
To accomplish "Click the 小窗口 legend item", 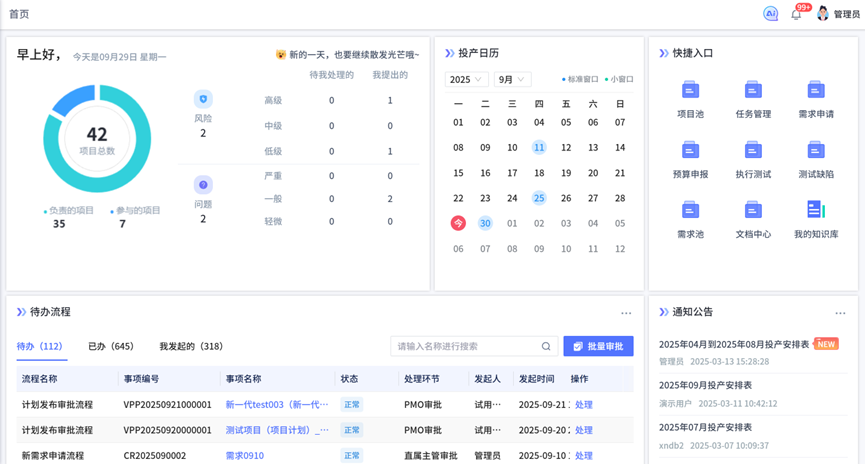I will (619, 79).
